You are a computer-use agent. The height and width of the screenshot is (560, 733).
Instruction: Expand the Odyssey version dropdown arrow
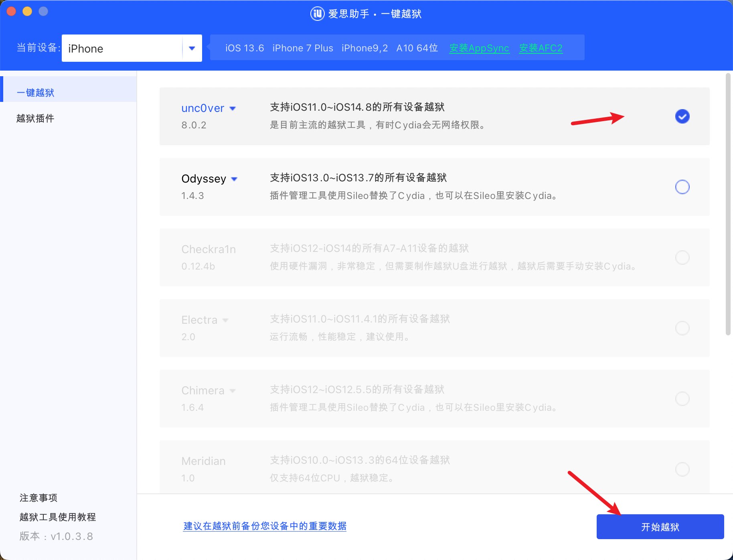click(x=235, y=179)
